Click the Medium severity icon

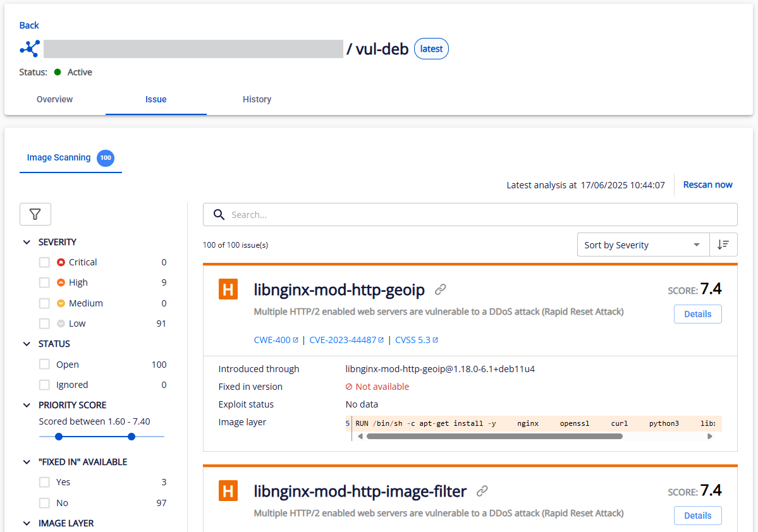pyautogui.click(x=61, y=303)
